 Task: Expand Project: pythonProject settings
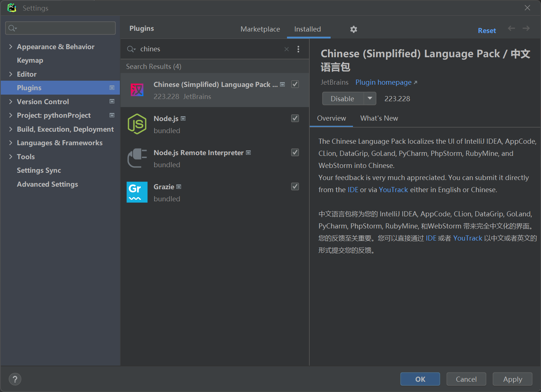[x=11, y=115]
